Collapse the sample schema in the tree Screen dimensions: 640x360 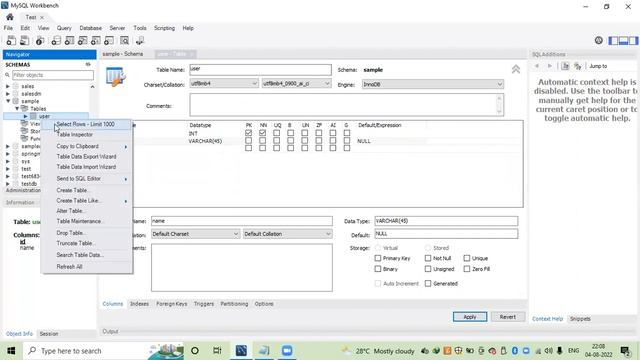pyautogui.click(x=8, y=101)
